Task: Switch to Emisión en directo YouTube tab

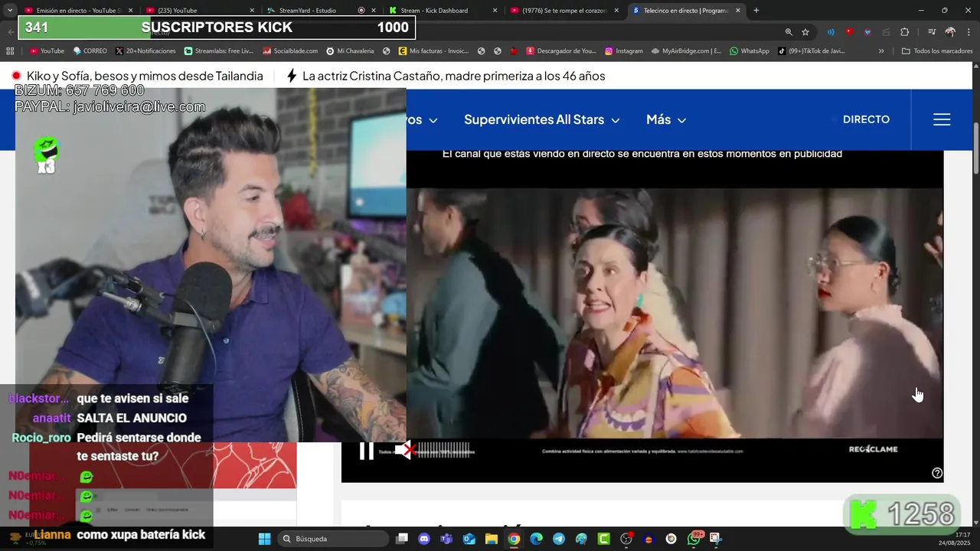Action: click(x=78, y=11)
